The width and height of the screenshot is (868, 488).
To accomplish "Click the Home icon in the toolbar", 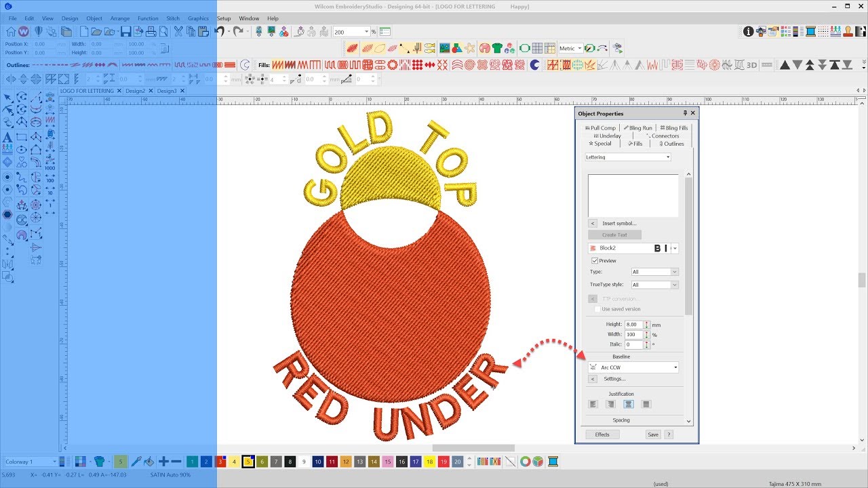I will click(x=11, y=31).
